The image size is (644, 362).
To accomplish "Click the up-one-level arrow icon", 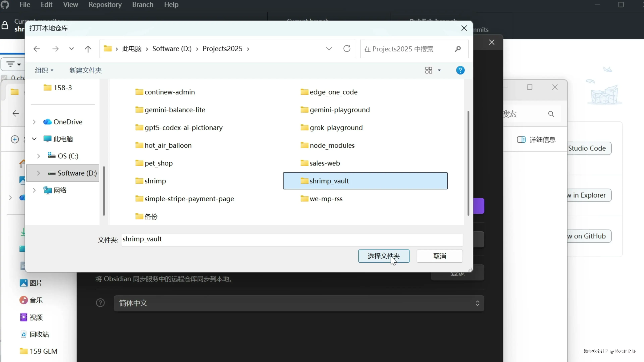I will [88, 49].
